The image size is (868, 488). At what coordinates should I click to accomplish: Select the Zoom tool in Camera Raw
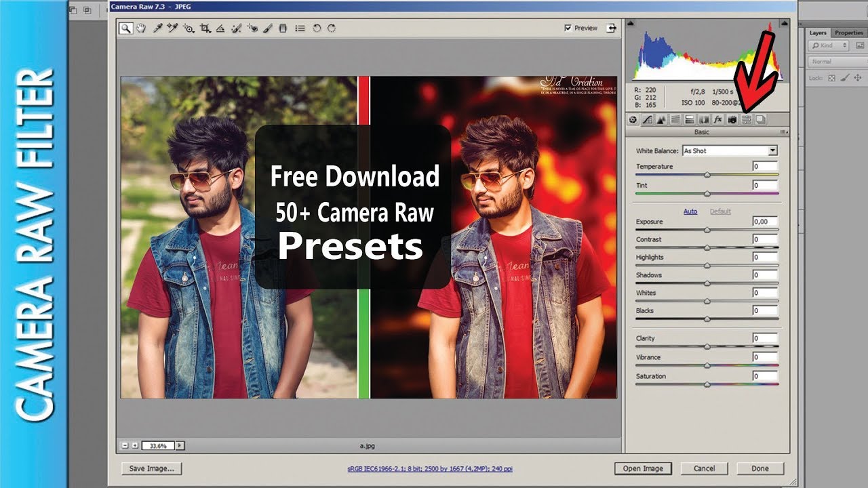tap(126, 28)
